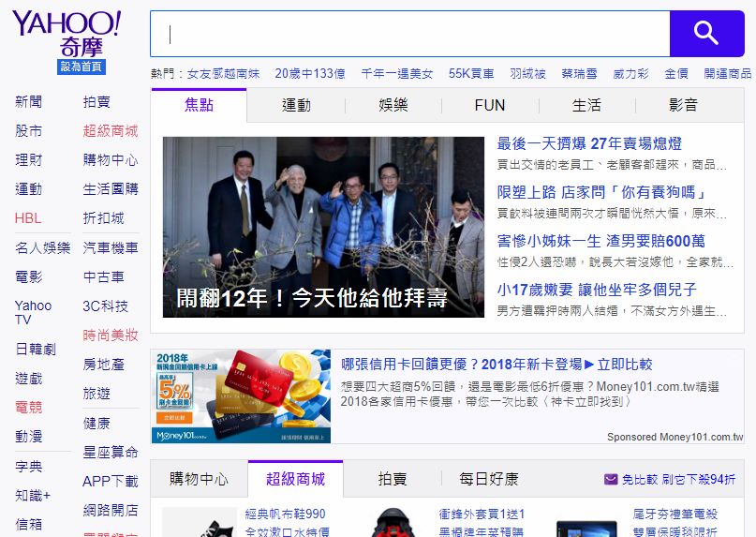
Task: Open trending term 開運商品
Action: 728,74
